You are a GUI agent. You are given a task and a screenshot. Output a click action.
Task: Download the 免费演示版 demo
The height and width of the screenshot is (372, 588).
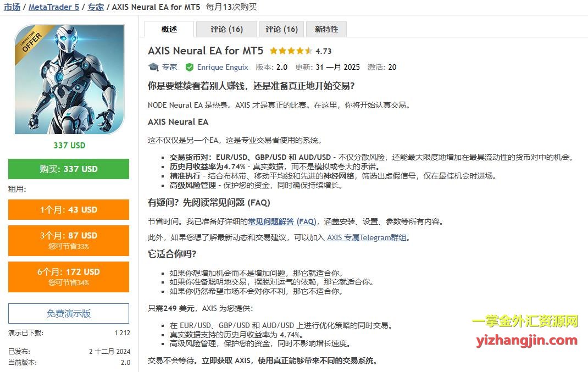[69, 314]
